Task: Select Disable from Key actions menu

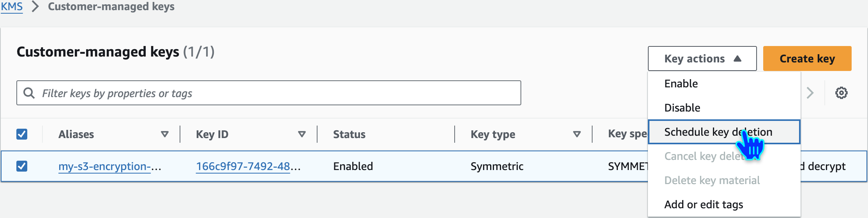Action: (x=682, y=108)
